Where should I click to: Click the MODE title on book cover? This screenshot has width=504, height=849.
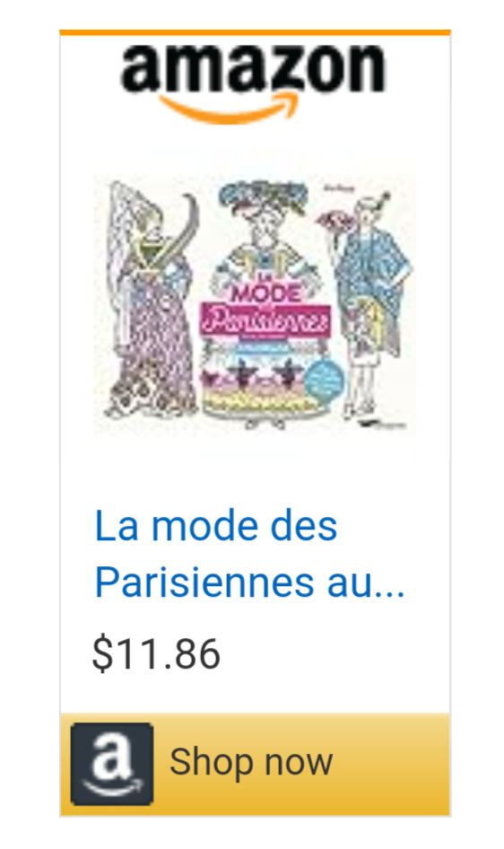click(265, 294)
